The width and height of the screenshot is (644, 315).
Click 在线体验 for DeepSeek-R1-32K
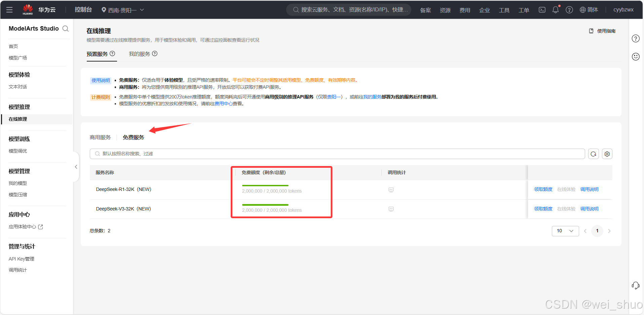566,189
